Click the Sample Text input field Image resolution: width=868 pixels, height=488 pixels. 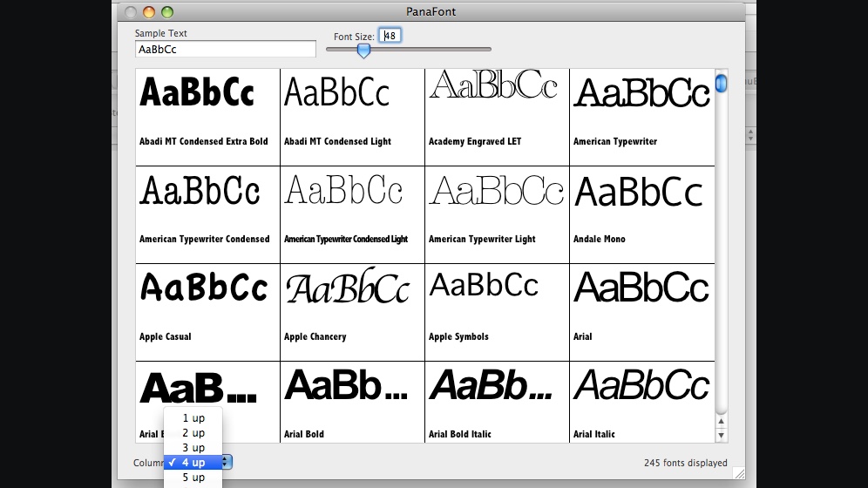pos(226,50)
